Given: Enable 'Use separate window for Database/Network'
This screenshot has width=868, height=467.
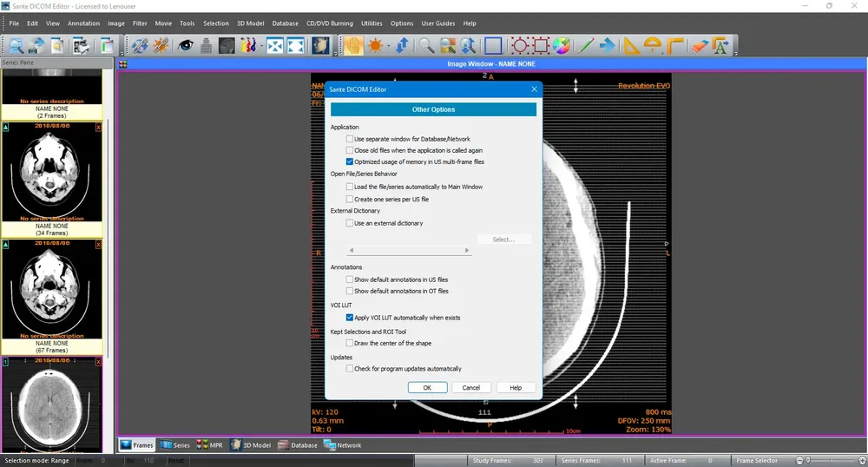Looking at the screenshot, I should [350, 139].
